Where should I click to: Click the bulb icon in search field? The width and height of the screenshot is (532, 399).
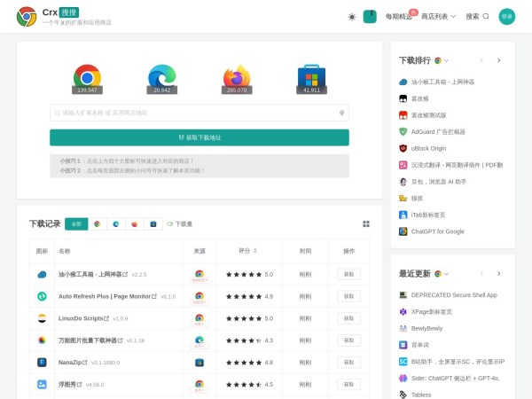point(341,113)
